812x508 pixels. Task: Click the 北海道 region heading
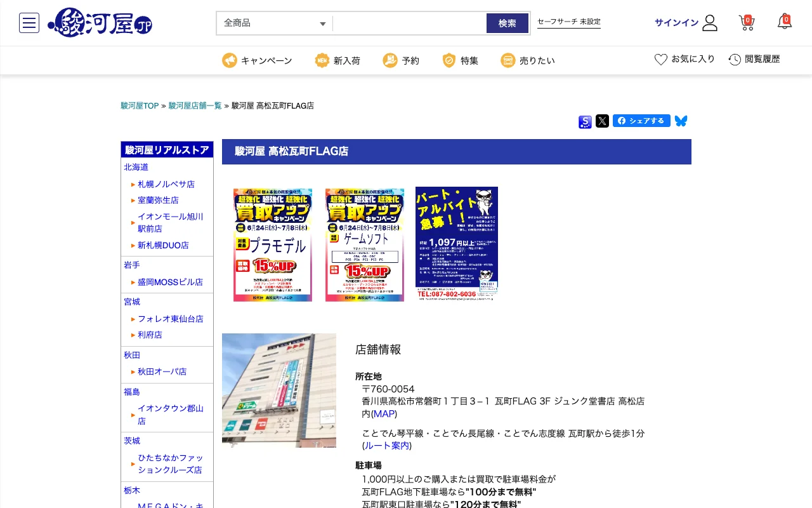point(136,167)
